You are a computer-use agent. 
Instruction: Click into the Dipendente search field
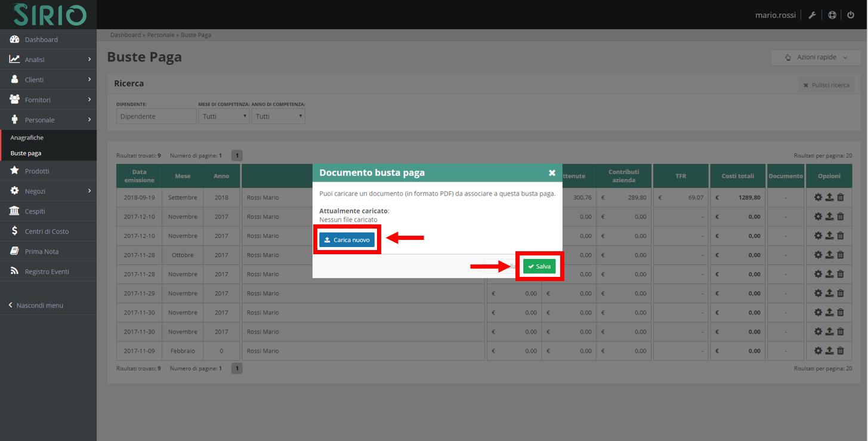(x=156, y=116)
